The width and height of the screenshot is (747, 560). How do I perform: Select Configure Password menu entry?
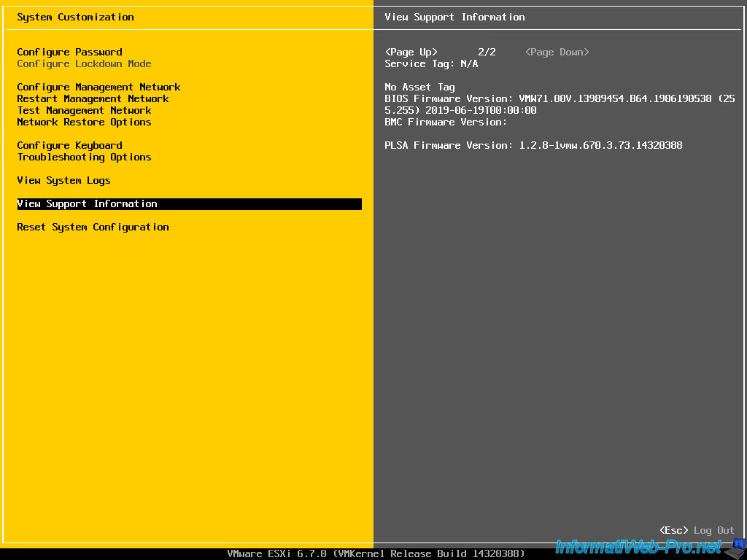[x=69, y=52]
